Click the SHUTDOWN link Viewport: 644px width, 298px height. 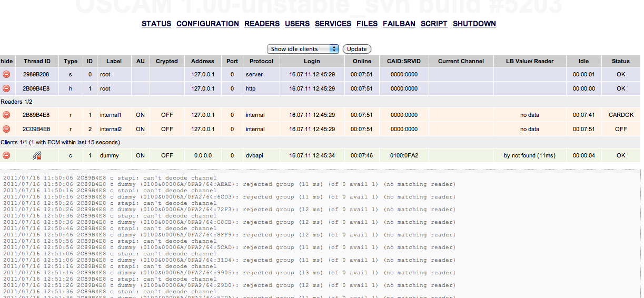tap(474, 24)
